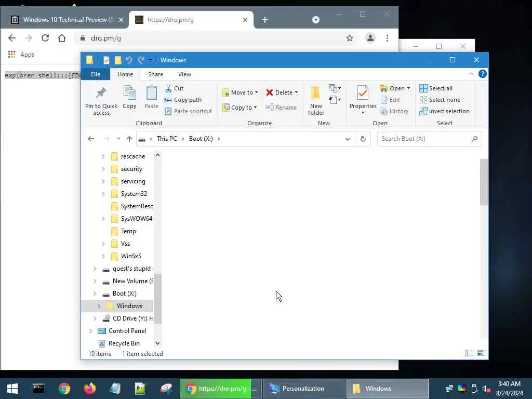Viewport: 532px width, 399px height.
Task: Click the Paste icon in ribbon
Action: coord(151,93)
